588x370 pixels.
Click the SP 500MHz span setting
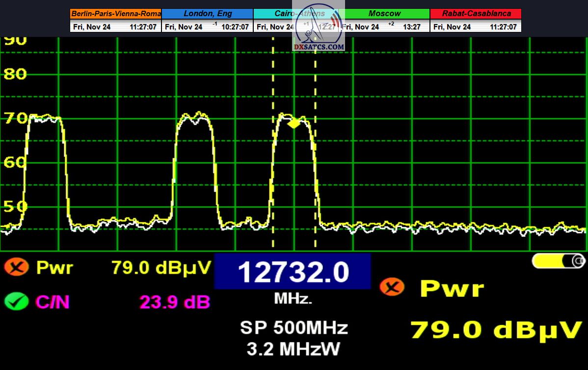click(x=294, y=327)
